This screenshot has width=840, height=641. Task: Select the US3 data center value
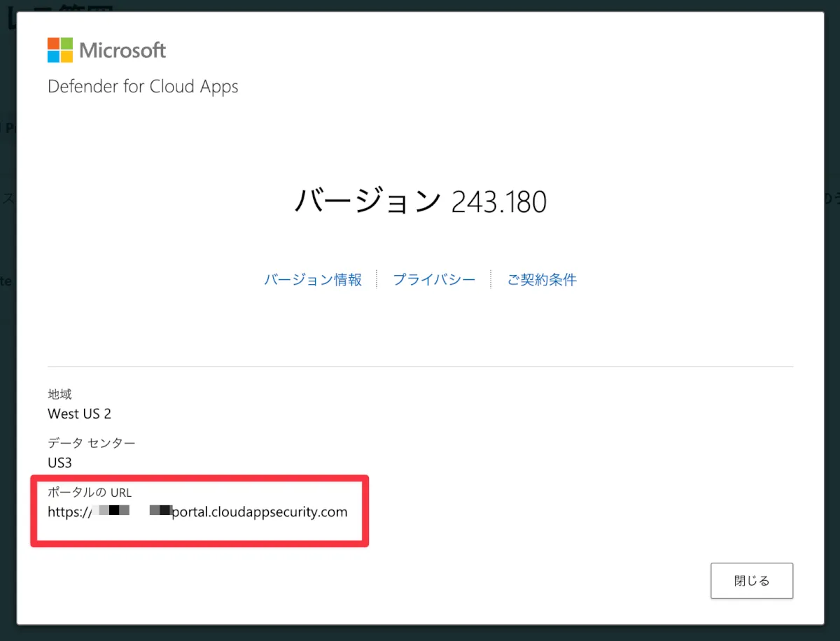(x=59, y=463)
